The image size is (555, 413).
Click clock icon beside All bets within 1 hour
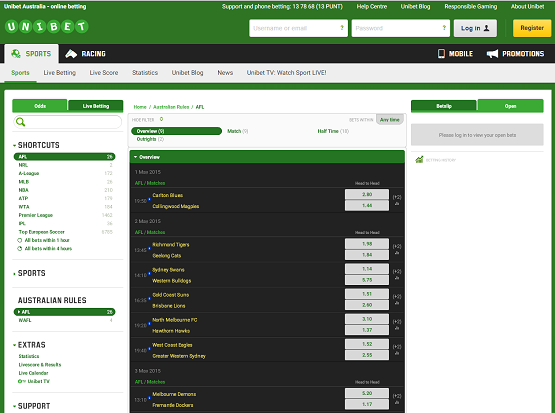pyautogui.click(x=20, y=240)
